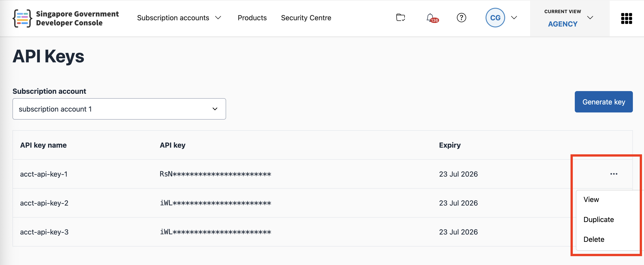Expand the user profile chevron
The image size is (644, 265).
tap(514, 18)
